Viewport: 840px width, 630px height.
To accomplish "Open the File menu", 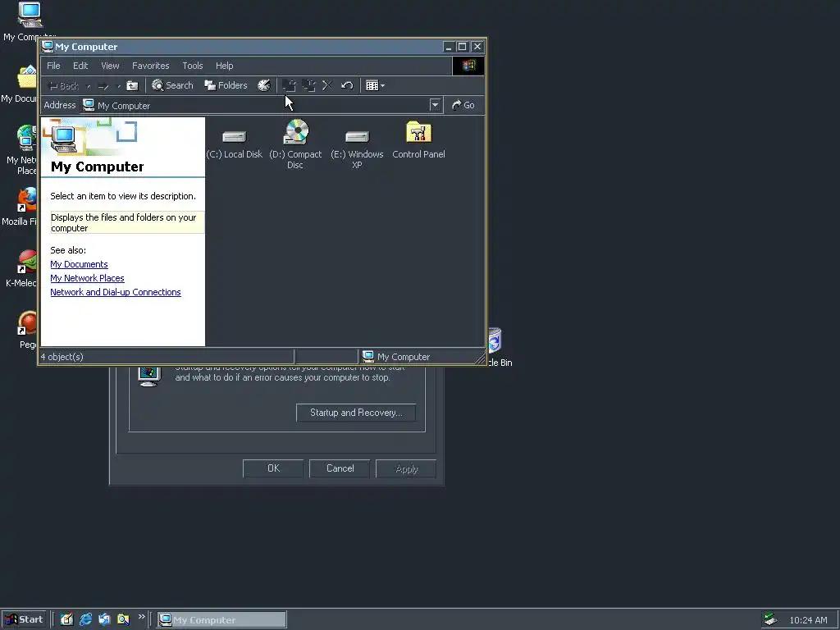I will point(53,66).
